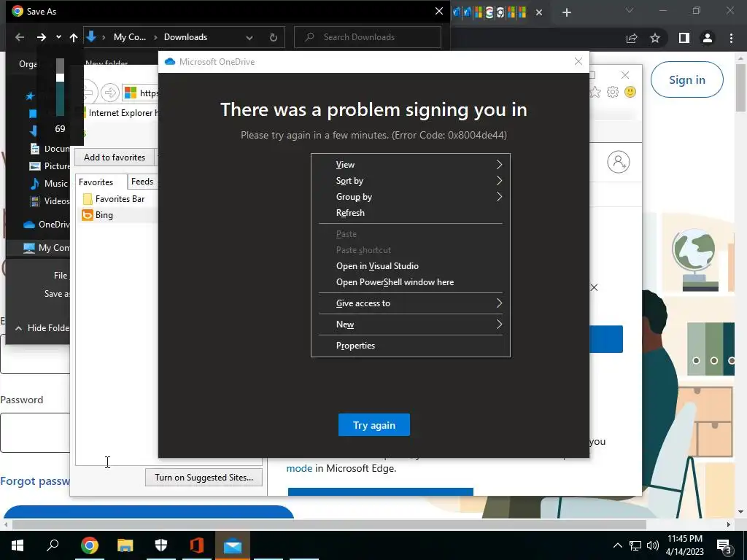
Task: Open Windows taskbar search
Action: (53, 545)
